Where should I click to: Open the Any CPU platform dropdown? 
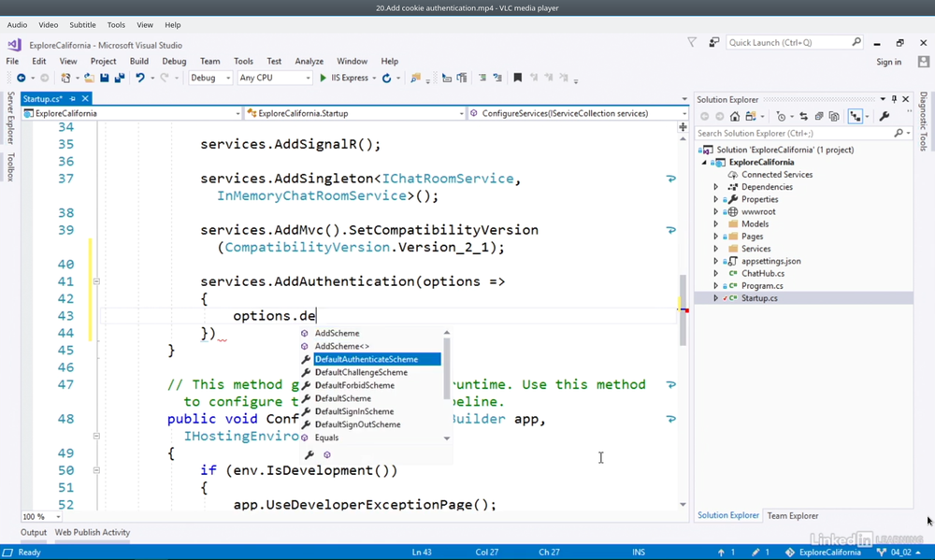coord(274,79)
